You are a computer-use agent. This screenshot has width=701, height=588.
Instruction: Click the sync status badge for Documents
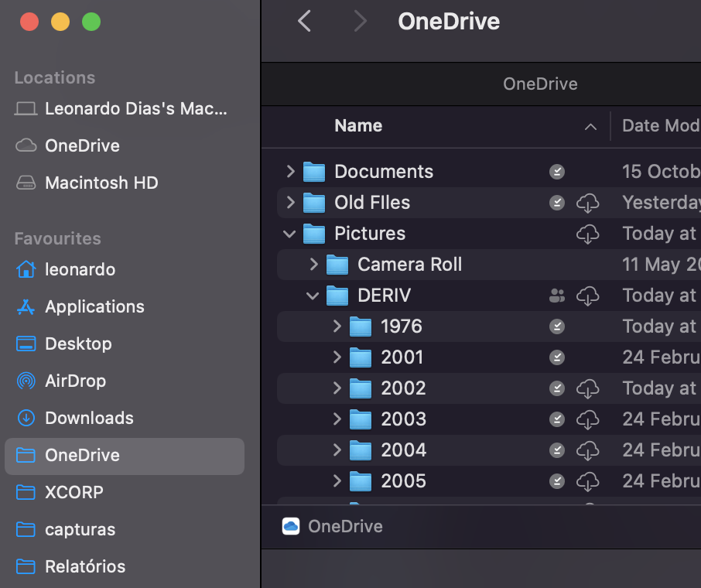click(557, 172)
